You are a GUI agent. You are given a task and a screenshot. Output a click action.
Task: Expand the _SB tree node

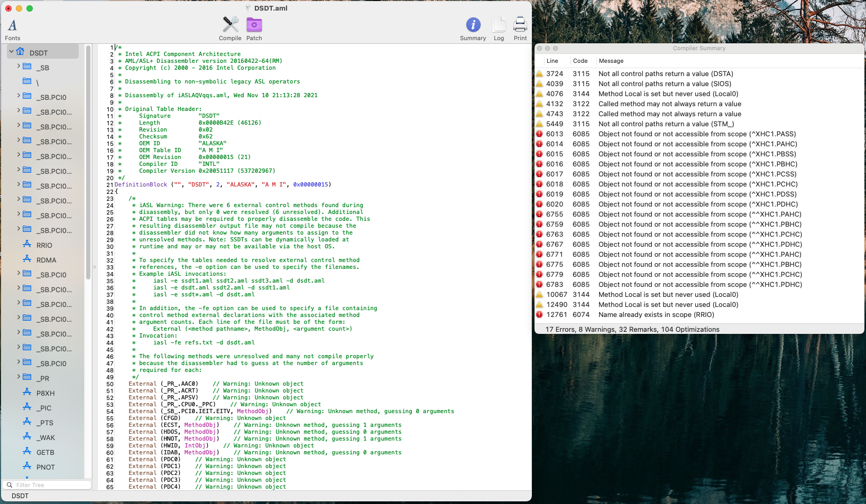(x=19, y=67)
